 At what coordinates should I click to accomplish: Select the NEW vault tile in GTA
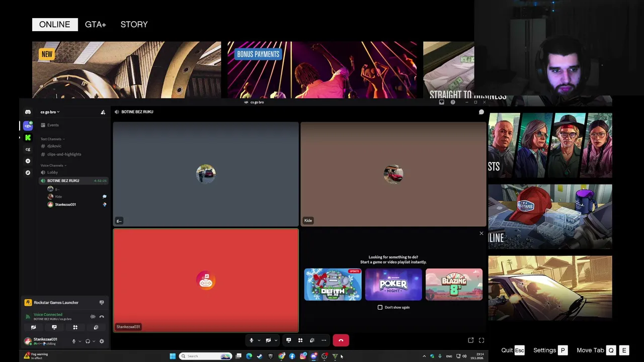click(126, 70)
